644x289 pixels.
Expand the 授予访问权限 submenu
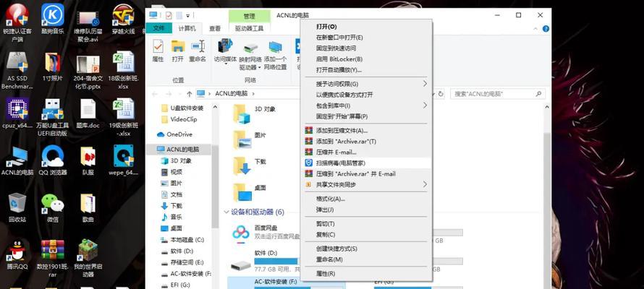tap(425, 84)
